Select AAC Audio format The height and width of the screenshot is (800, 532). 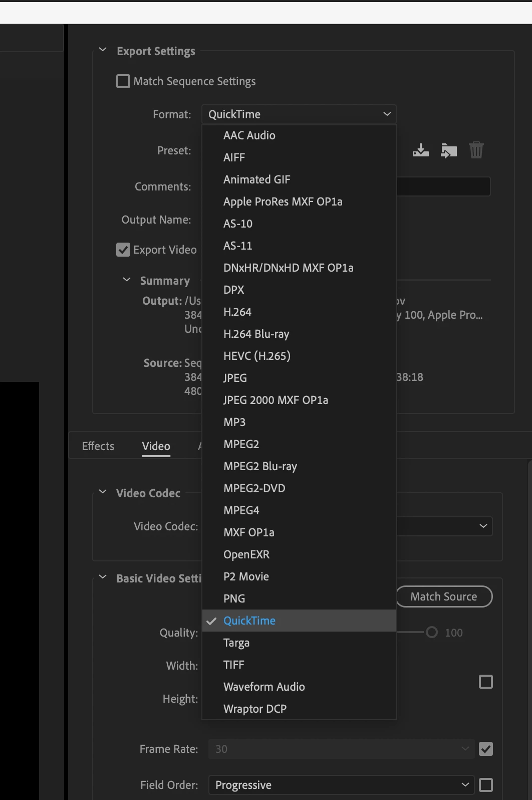299,135
